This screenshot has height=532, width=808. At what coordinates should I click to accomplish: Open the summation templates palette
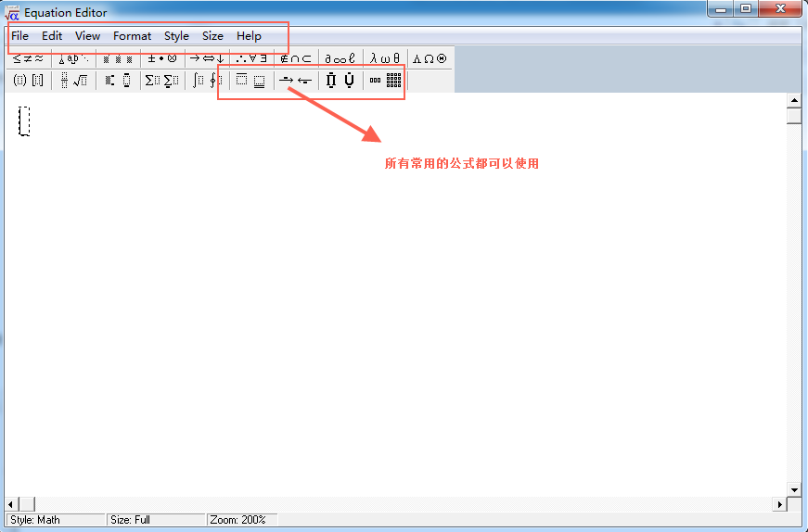coord(161,81)
